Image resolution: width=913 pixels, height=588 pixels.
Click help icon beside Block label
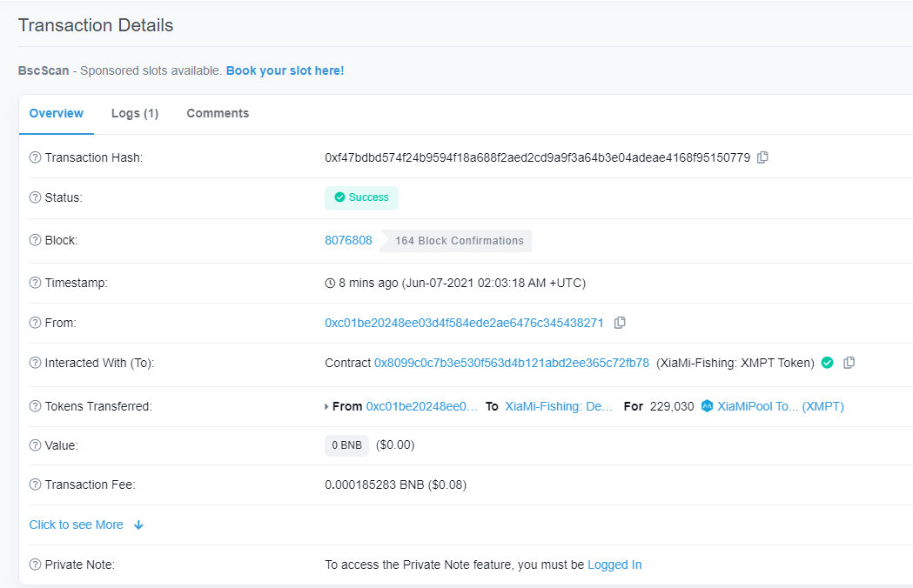[x=35, y=240]
